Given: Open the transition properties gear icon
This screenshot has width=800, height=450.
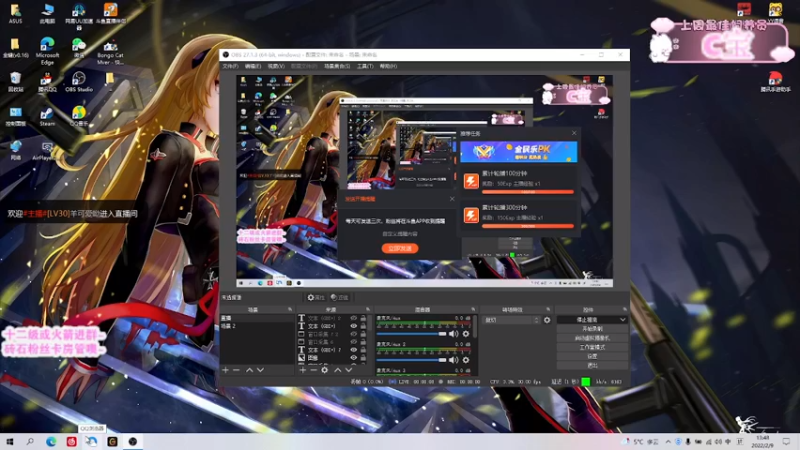Looking at the screenshot, I should pos(547,320).
